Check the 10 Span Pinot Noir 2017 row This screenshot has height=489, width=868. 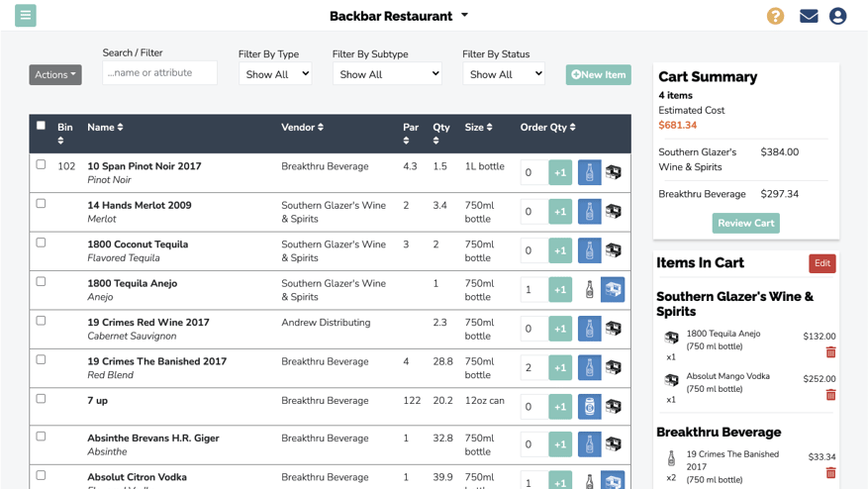[x=41, y=164]
